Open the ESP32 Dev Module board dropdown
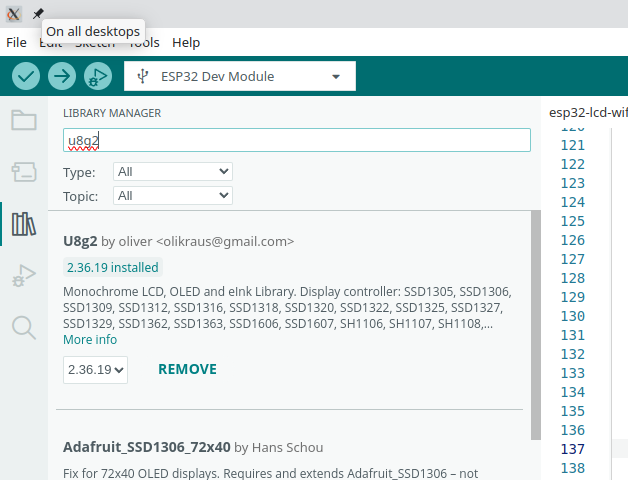This screenshot has width=628, height=480. pyautogui.click(x=240, y=76)
